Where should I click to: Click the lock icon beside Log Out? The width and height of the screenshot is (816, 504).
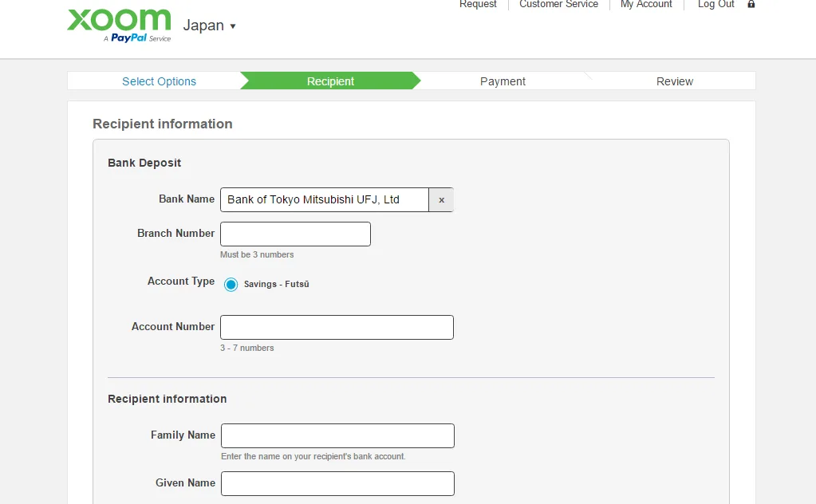click(x=751, y=5)
